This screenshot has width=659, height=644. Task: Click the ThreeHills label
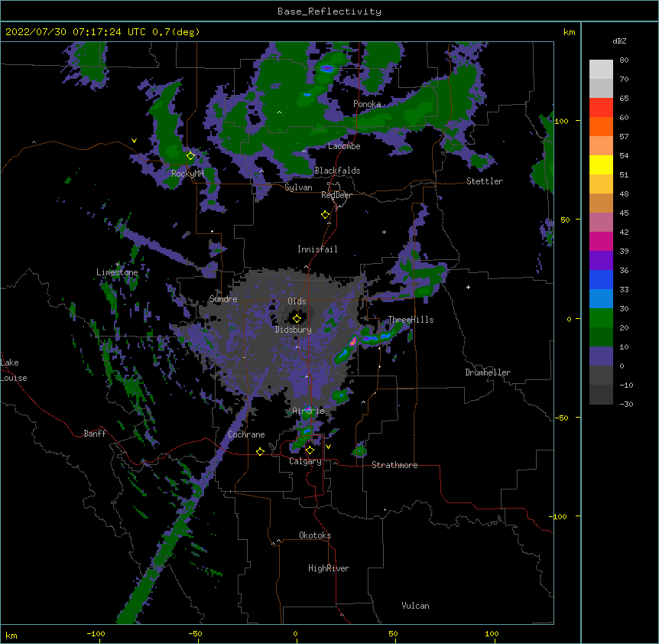(x=411, y=320)
